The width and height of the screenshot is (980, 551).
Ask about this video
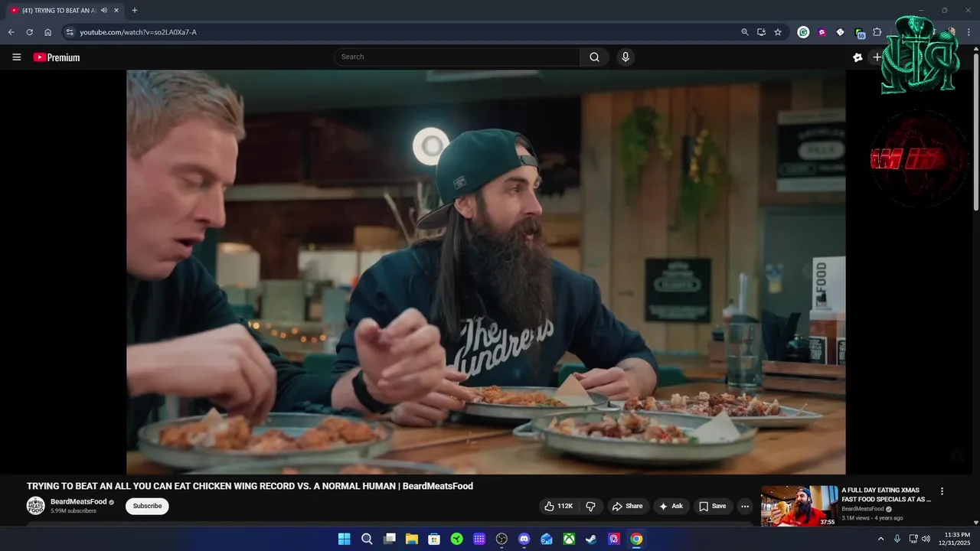click(671, 507)
